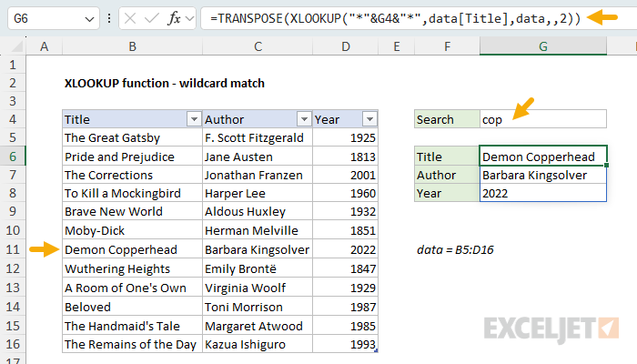Select result cell Demon Copperhead in G6
The width and height of the screenshot is (637, 364).
click(x=543, y=157)
